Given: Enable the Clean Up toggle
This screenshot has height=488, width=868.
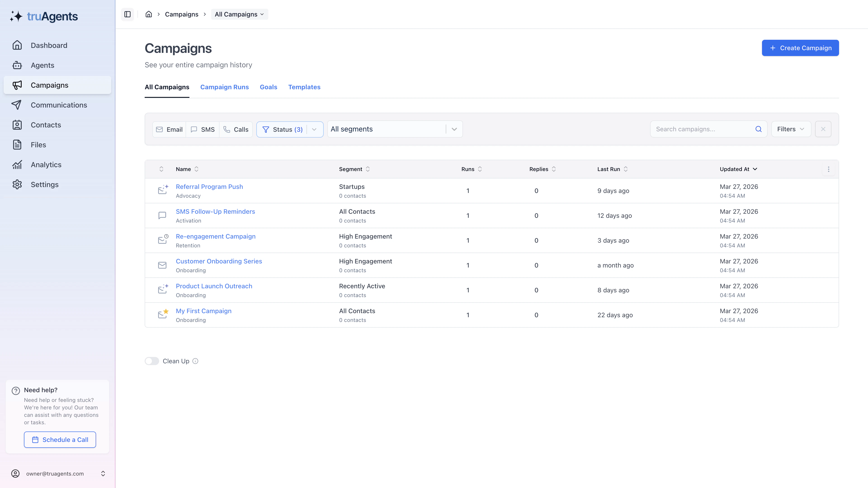Looking at the screenshot, I should [152, 361].
